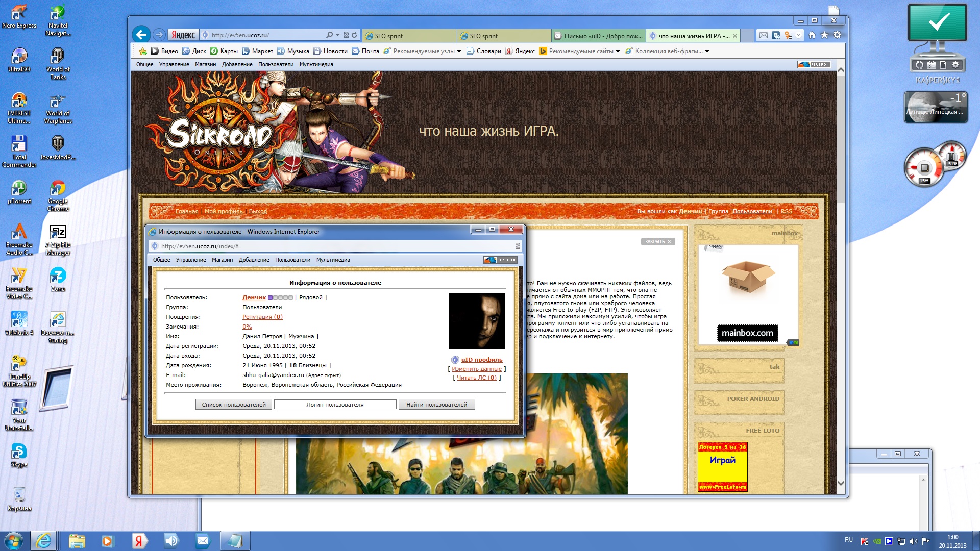Expand the Рекомендуемые узлы favorites dropdown
980x551 pixels.
tap(459, 51)
